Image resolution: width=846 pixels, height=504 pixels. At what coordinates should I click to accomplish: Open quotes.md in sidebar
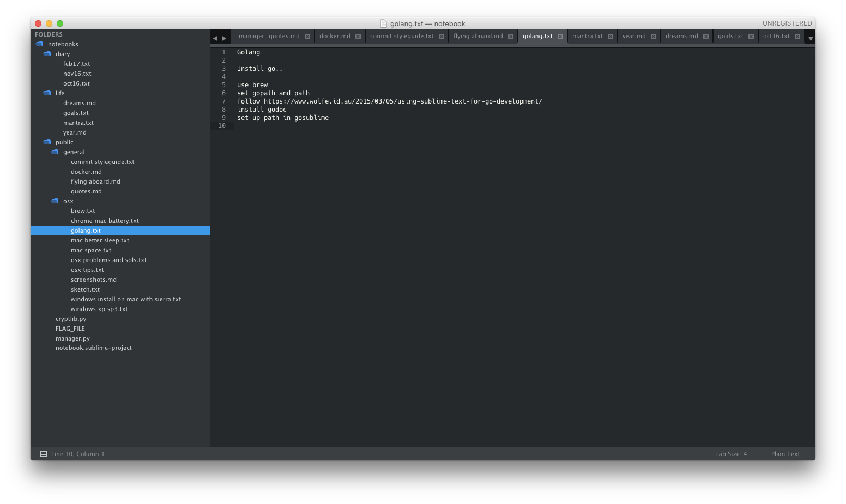pos(86,191)
